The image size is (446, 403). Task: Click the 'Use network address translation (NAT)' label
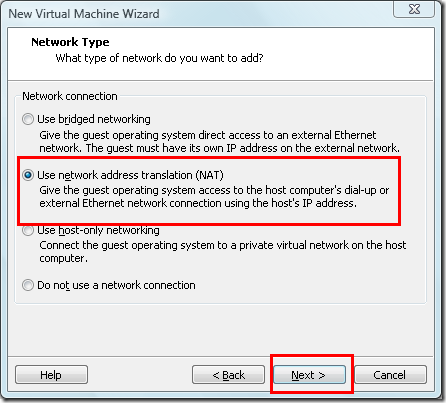coord(130,175)
